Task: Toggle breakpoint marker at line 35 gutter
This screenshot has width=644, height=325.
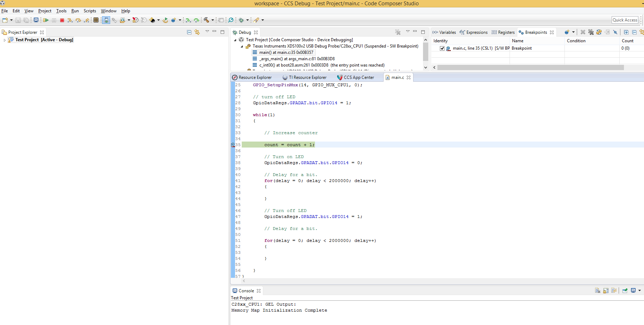Action: (x=233, y=145)
